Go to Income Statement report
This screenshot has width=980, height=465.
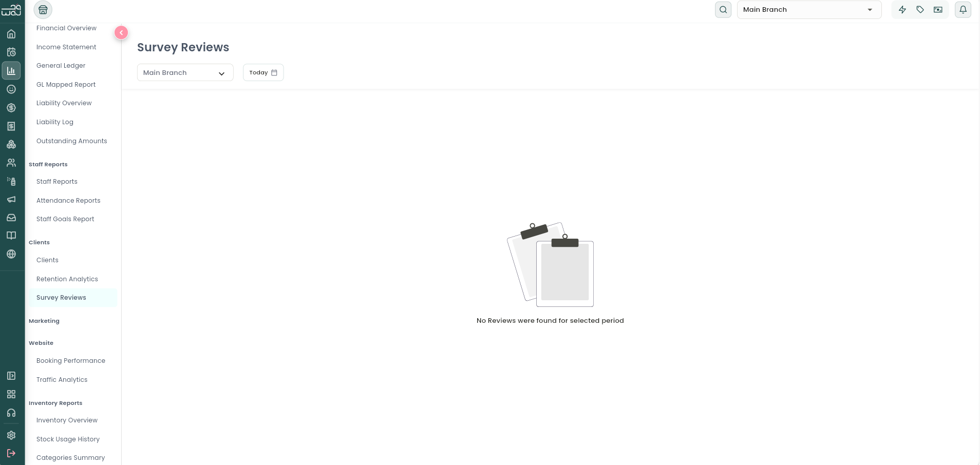click(x=66, y=47)
